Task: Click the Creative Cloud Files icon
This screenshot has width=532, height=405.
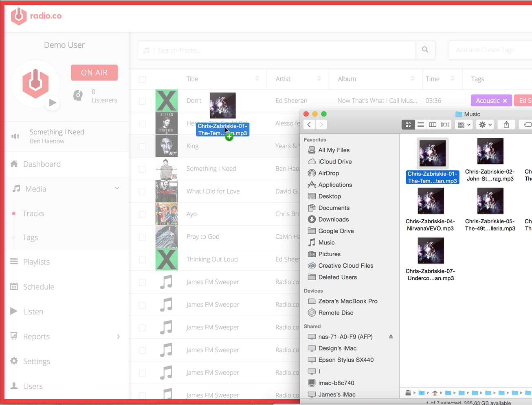Action: pyautogui.click(x=312, y=266)
